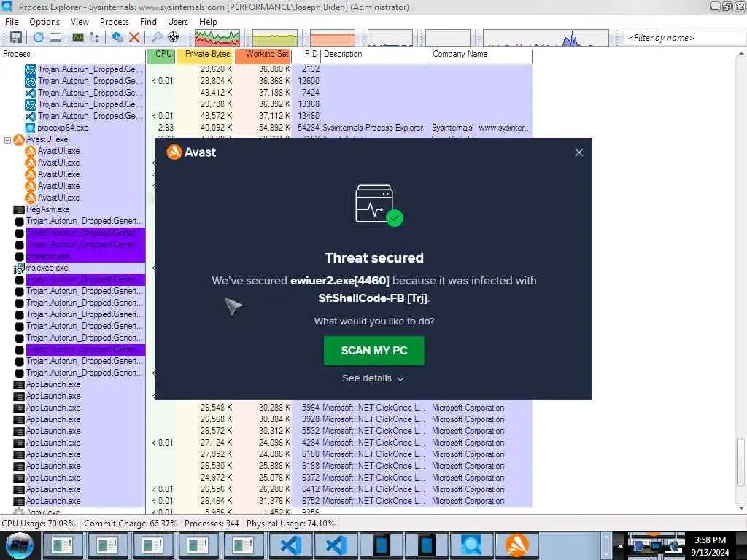
Task: Sort by the Company Name column header
Action: pyautogui.click(x=481, y=54)
